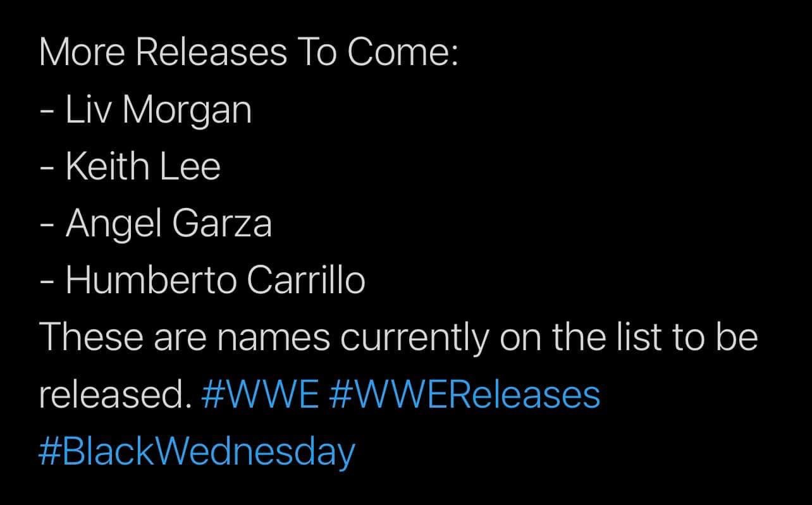This screenshot has height=505, width=812.
Task: Click the word "currently" in the sentence
Action: tap(414, 338)
